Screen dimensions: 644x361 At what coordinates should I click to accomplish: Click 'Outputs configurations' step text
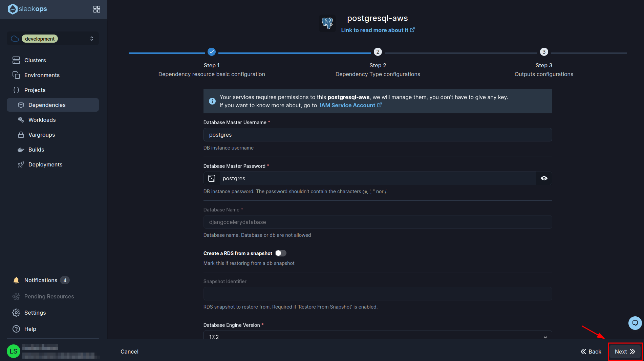click(x=544, y=74)
